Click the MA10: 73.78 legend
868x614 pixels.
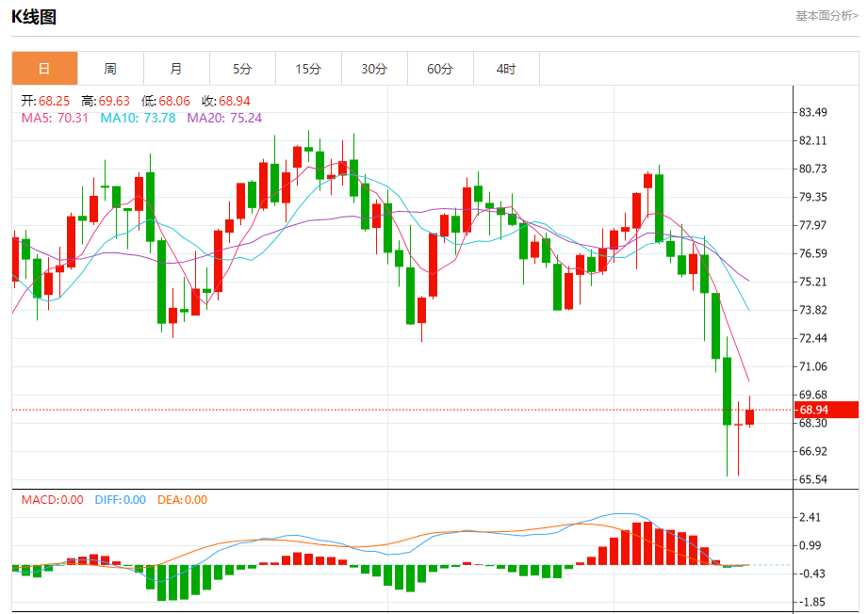[138, 118]
